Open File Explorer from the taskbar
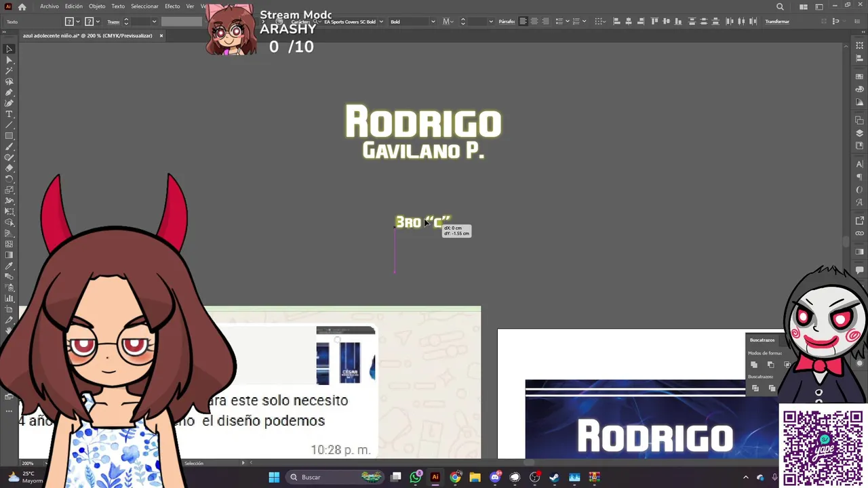Image resolution: width=868 pixels, height=488 pixels. [475, 477]
